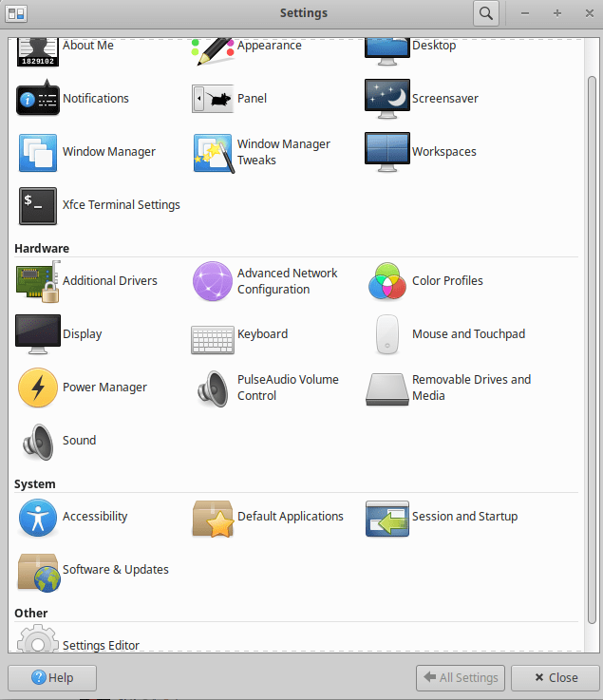Open the Window Manager icon
Image resolution: width=603 pixels, height=700 pixels.
coord(38,152)
